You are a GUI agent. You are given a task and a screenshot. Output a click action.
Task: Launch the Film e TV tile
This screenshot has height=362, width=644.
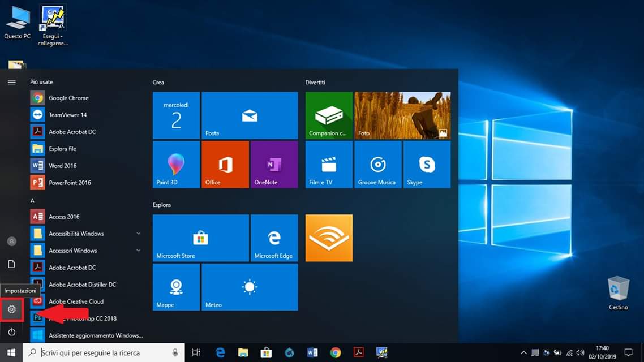[x=329, y=165]
